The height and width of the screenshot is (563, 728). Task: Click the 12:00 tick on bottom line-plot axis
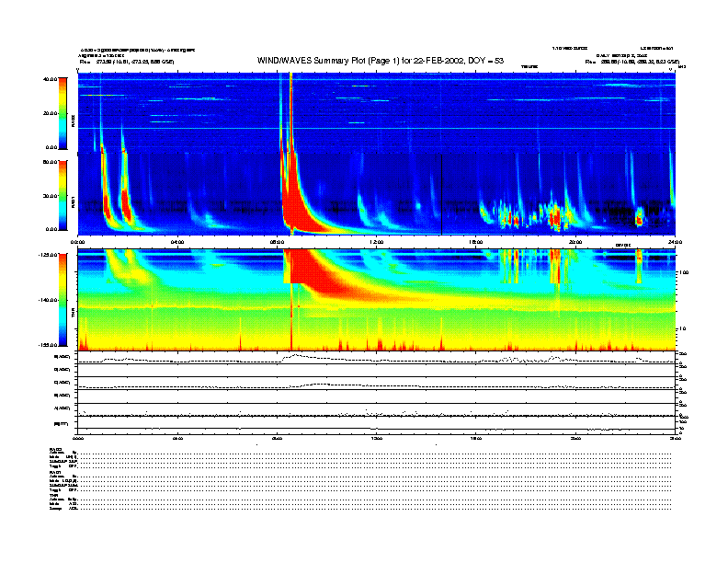coord(377,438)
